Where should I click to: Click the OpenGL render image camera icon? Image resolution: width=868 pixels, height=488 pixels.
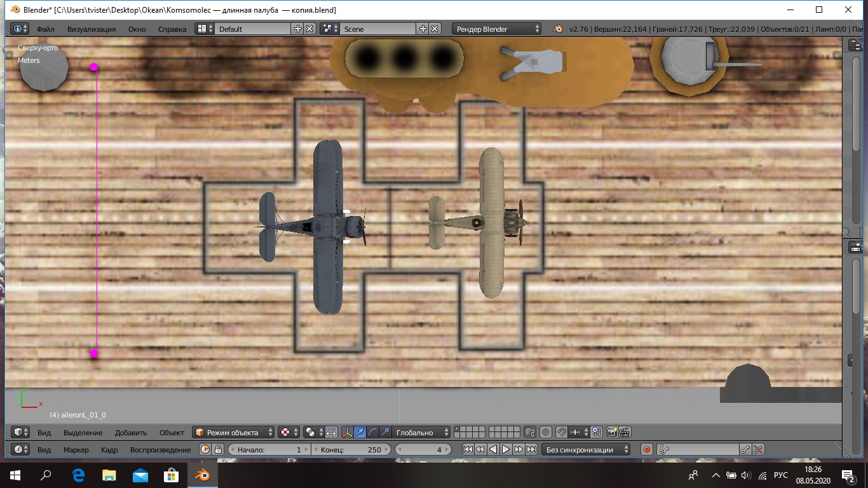[x=613, y=432]
